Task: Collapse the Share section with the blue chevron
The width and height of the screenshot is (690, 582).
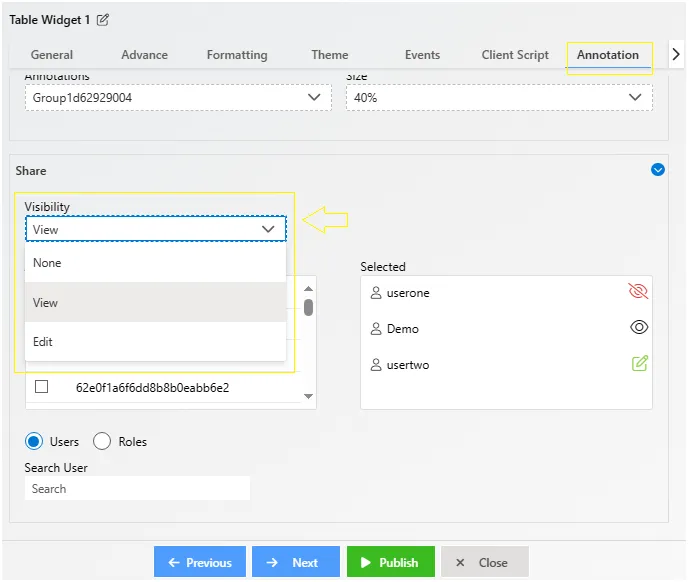Action: point(657,170)
